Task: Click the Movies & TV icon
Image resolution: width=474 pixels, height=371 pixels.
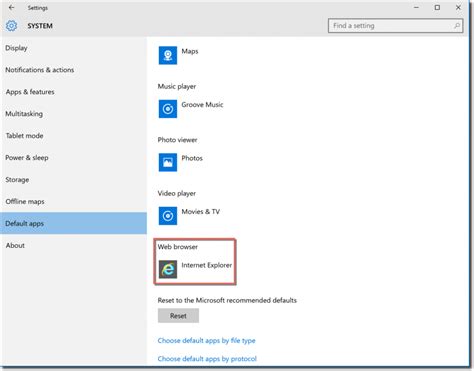Action: tap(168, 216)
